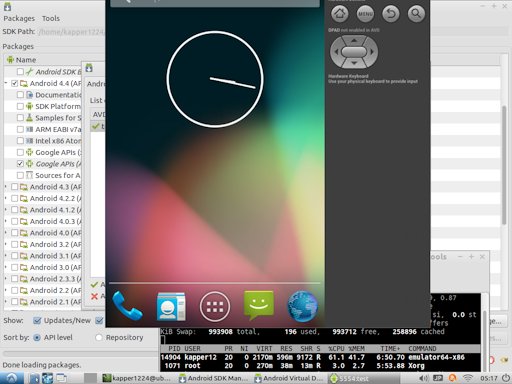Click the web browser taskbar launcher icon
This screenshot has width=512, height=384.
point(47,378)
